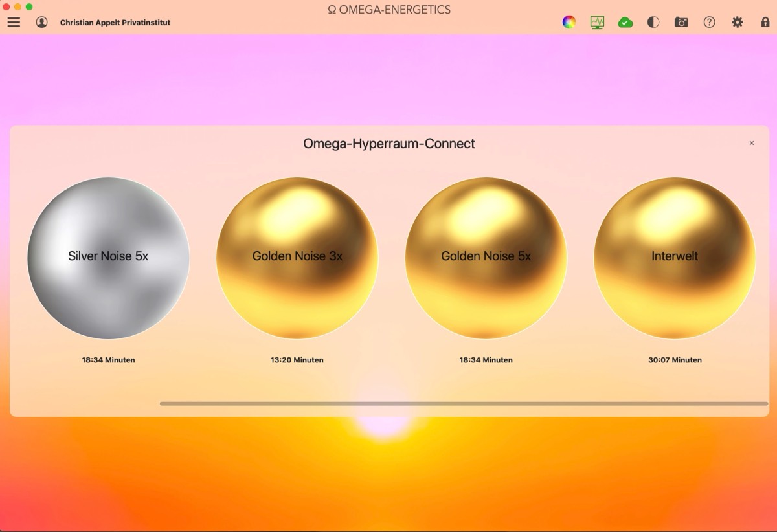This screenshot has height=532, width=777.
Task: Select the Silver Noise 5x sphere
Action: 108,258
